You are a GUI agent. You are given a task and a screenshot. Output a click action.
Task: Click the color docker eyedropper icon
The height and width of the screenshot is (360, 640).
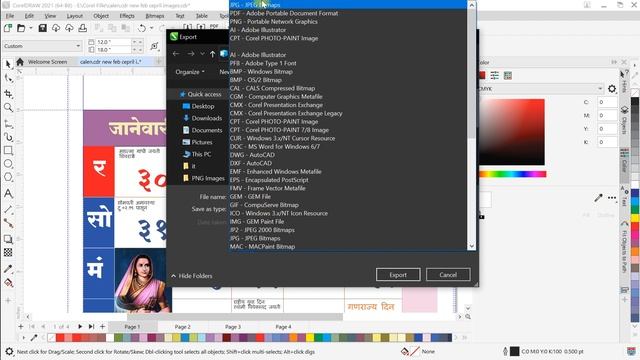(x=598, y=198)
